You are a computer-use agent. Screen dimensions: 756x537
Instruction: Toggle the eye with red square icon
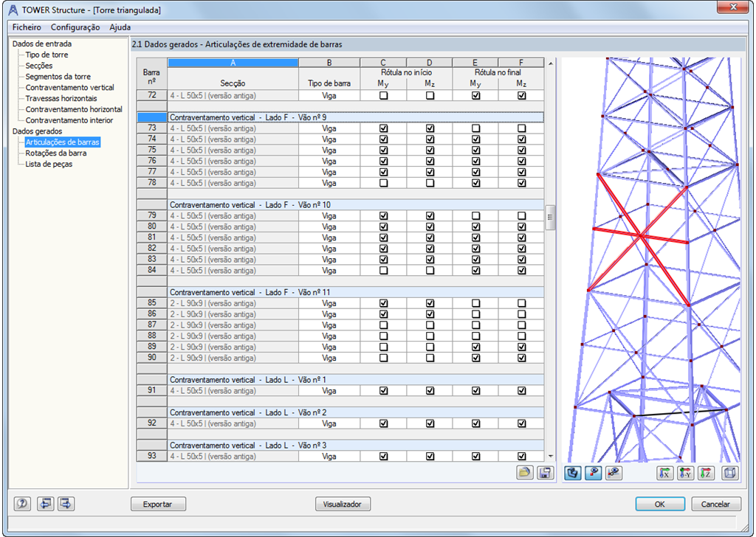[593, 473]
